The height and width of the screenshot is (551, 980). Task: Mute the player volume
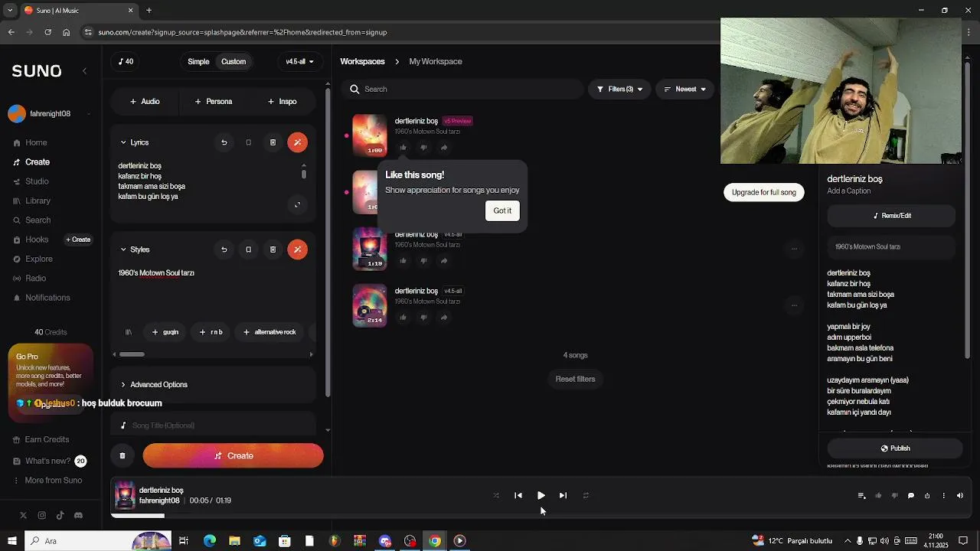[x=960, y=496]
